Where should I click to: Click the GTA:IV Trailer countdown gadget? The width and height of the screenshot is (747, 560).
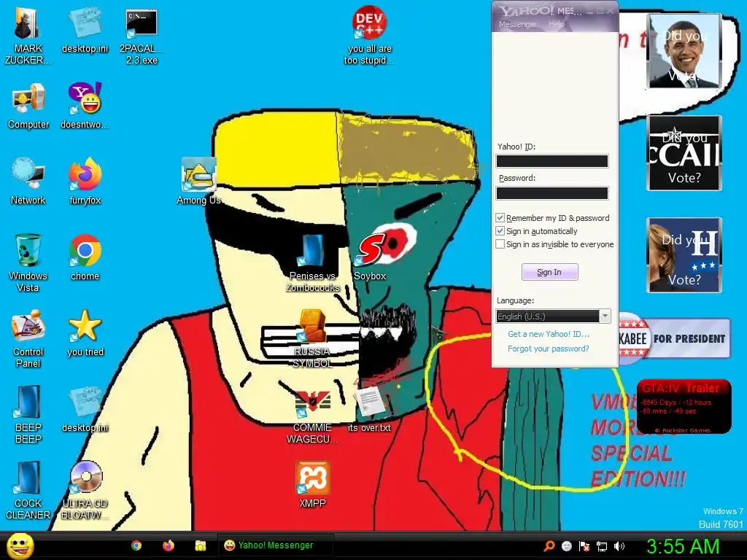click(684, 406)
